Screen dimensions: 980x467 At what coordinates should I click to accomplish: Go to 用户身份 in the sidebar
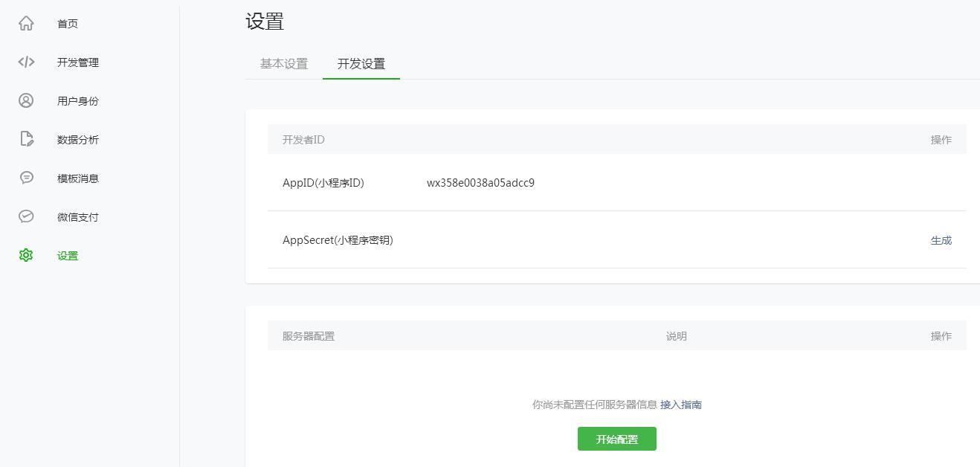[78, 101]
